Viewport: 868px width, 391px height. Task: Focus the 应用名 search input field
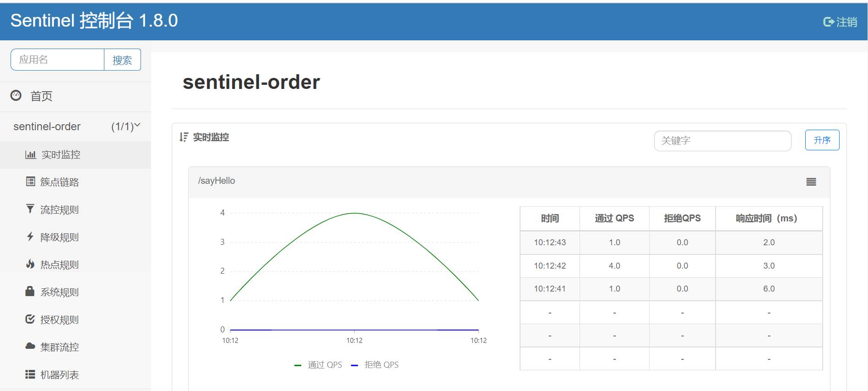58,60
